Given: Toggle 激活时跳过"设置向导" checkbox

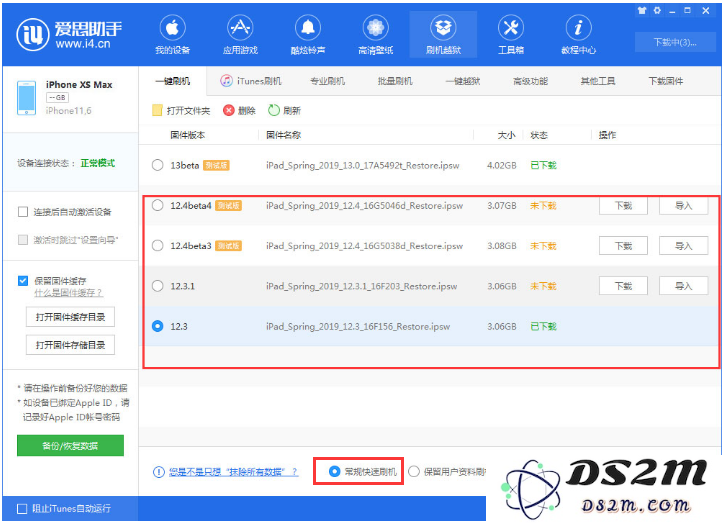Looking at the screenshot, I should pos(23,240).
